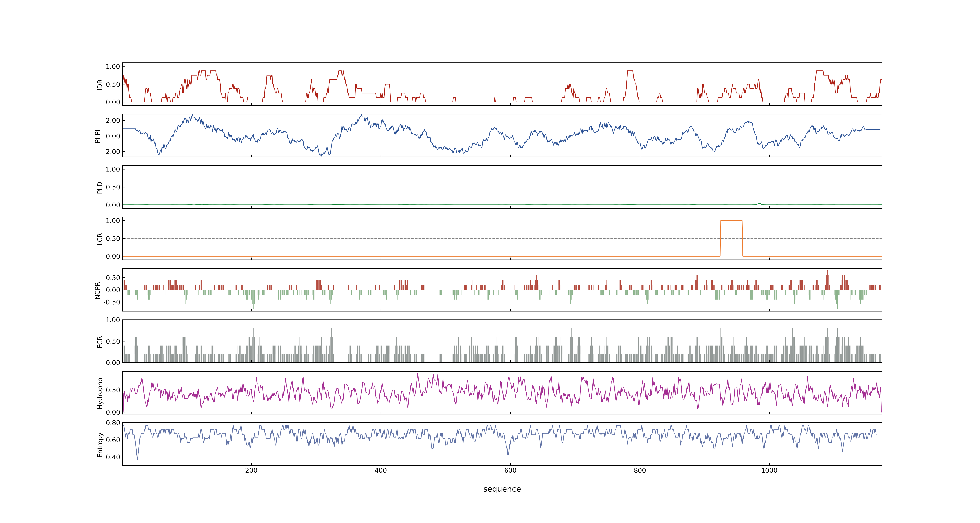Click the x-axis tick label 1000
Image resolution: width=980 pixels, height=523 pixels.
click(x=769, y=470)
